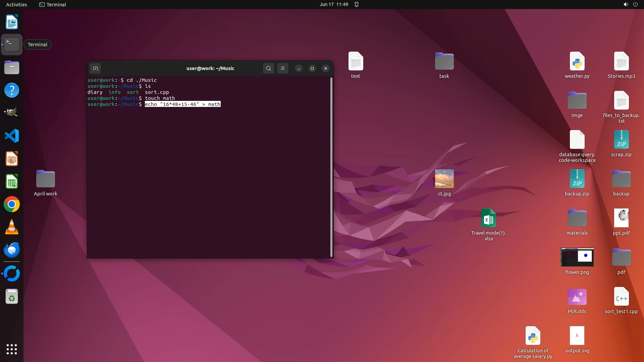Toggle the notifications bell indicator
Screen dimensions: 644x362
[x=357, y=4]
